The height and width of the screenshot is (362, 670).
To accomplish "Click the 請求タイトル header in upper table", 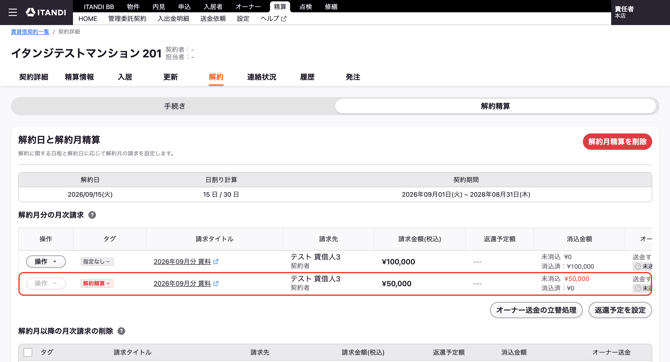I will pos(215,239).
